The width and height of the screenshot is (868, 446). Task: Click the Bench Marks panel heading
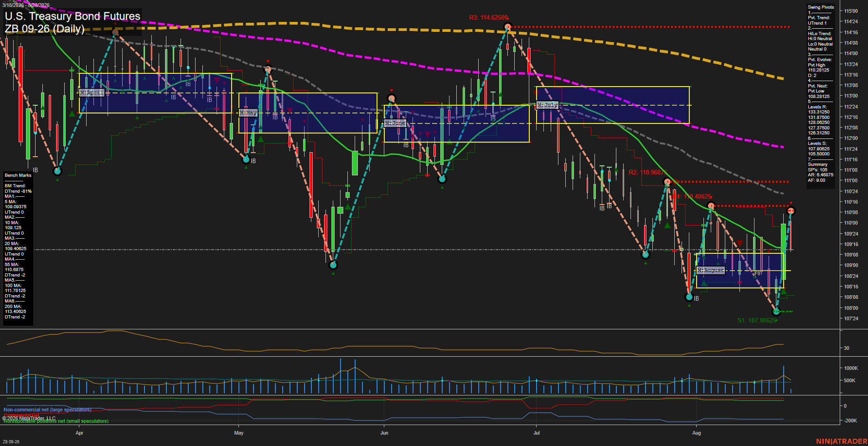18,175
